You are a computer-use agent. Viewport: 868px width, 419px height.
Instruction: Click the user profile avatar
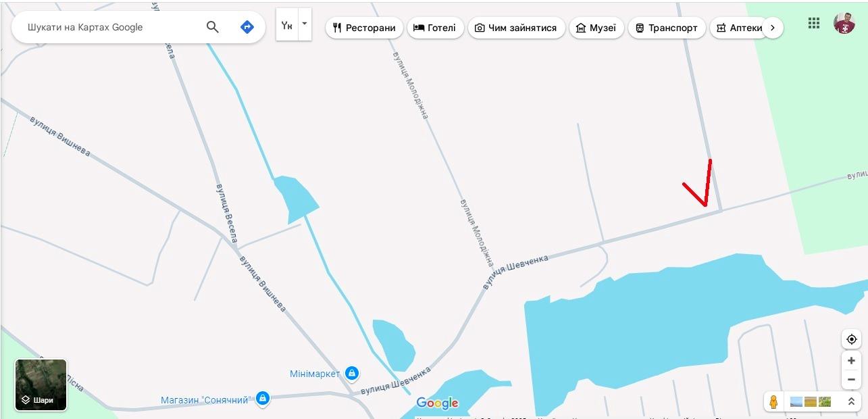[x=844, y=23]
